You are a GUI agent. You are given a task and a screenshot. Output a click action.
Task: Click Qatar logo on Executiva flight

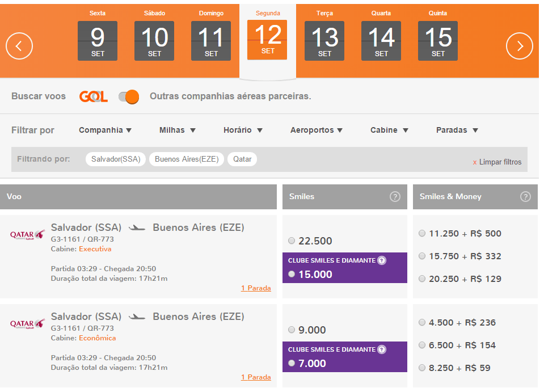[x=27, y=235]
